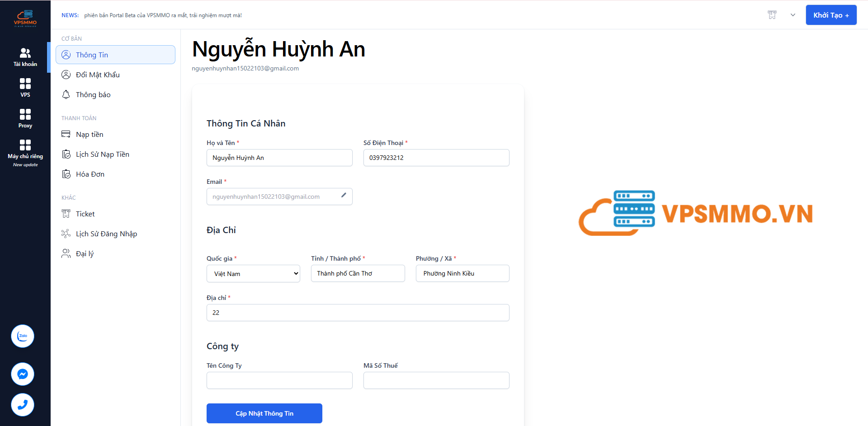Open Lịch Sử Đăng Nhập link
868x426 pixels.
[x=106, y=234]
